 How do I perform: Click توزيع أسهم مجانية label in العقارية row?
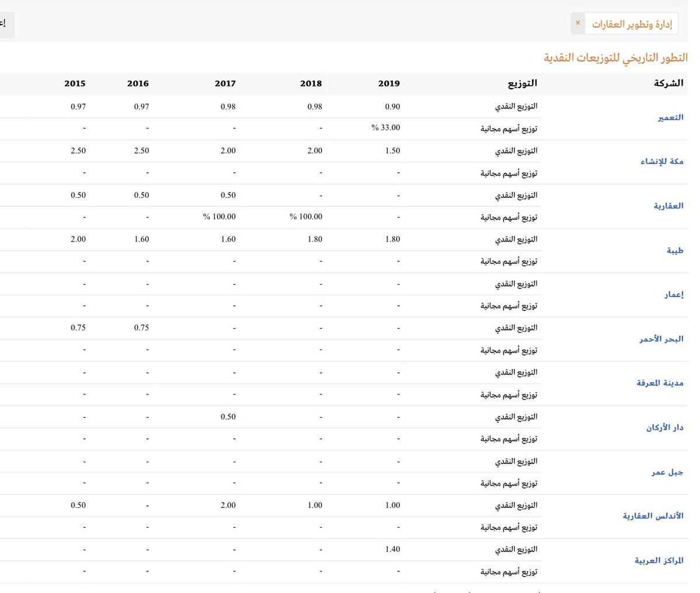coord(509,217)
